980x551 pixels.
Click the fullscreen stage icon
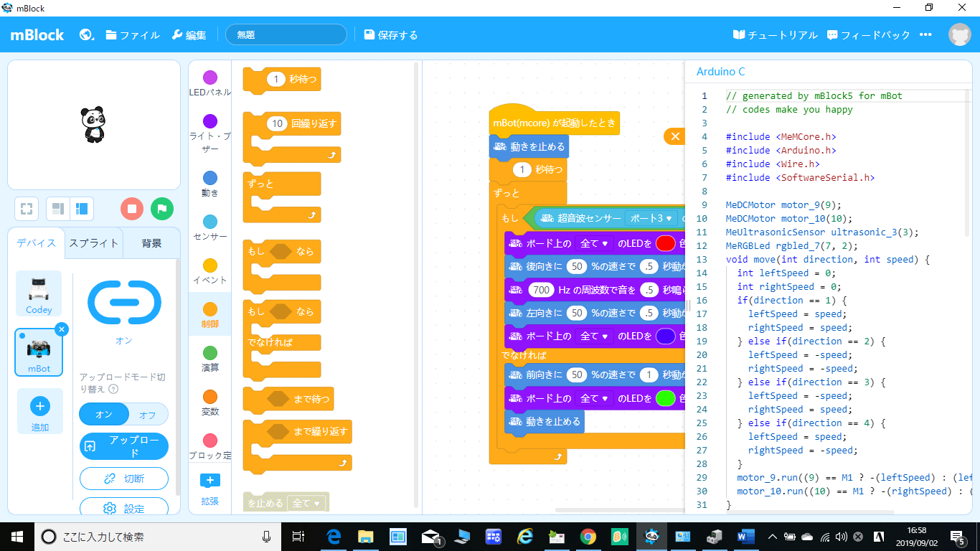(x=27, y=209)
